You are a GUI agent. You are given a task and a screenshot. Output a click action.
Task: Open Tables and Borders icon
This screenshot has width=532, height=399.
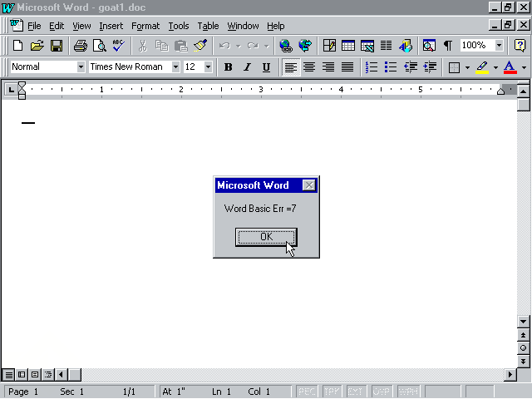(x=329, y=46)
